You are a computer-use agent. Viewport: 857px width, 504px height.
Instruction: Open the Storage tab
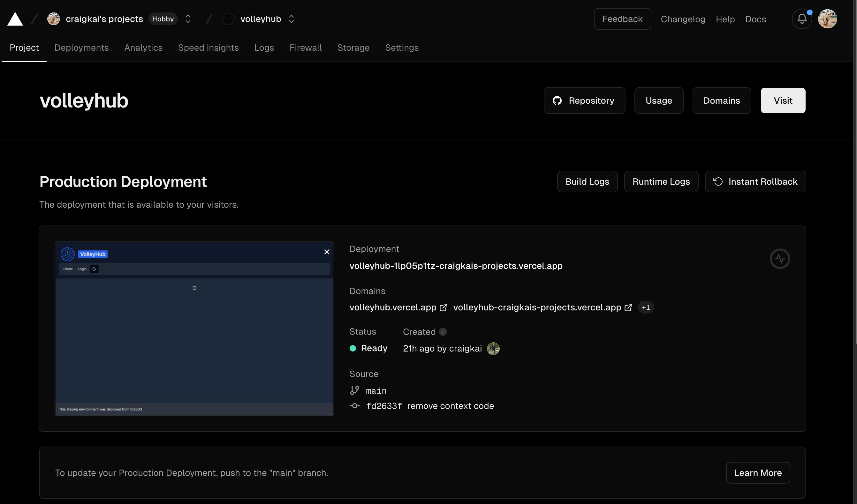(x=353, y=48)
